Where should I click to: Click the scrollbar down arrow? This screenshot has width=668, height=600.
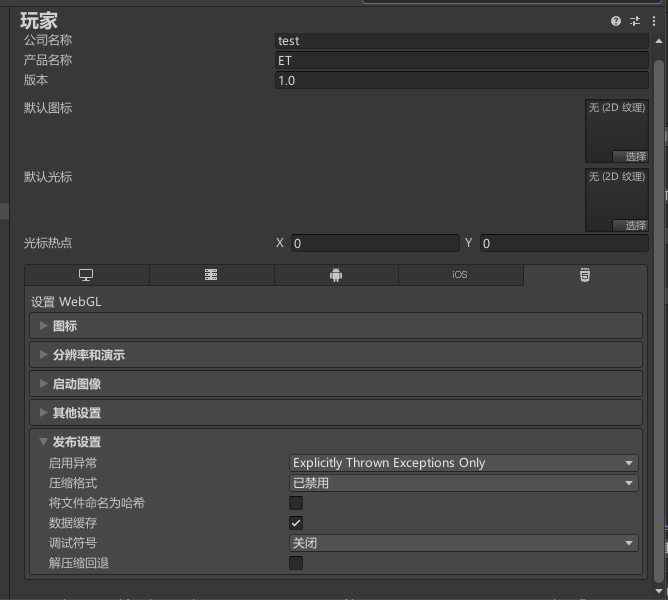point(659,591)
